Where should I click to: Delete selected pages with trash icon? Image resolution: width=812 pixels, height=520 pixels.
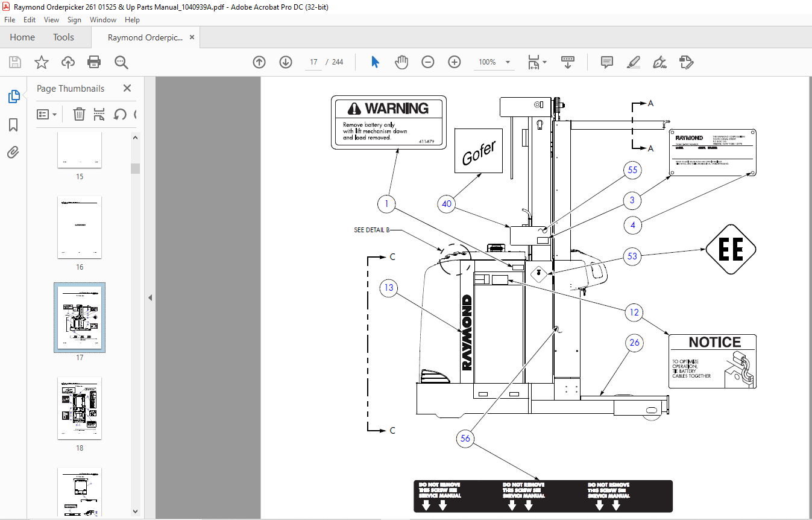click(79, 114)
